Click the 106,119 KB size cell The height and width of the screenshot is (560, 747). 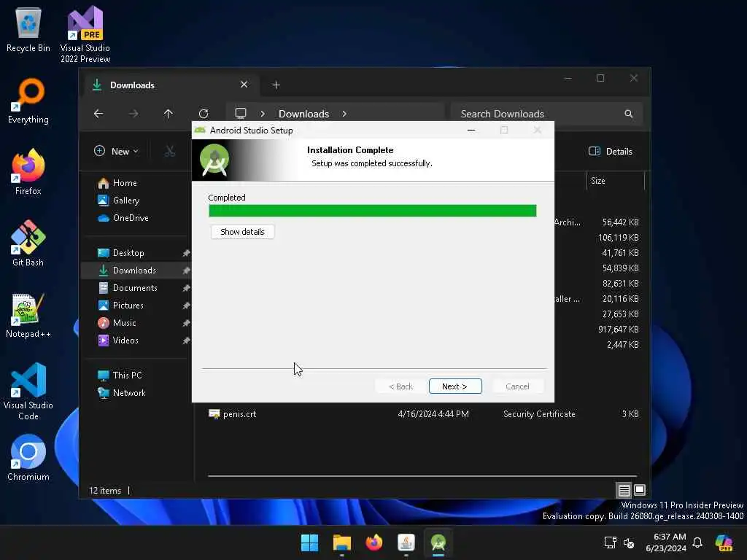(x=619, y=238)
